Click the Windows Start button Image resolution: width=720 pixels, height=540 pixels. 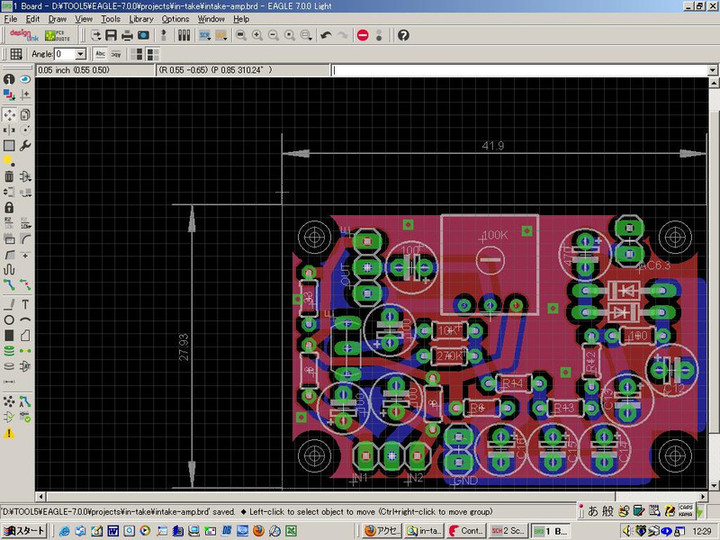[23, 530]
